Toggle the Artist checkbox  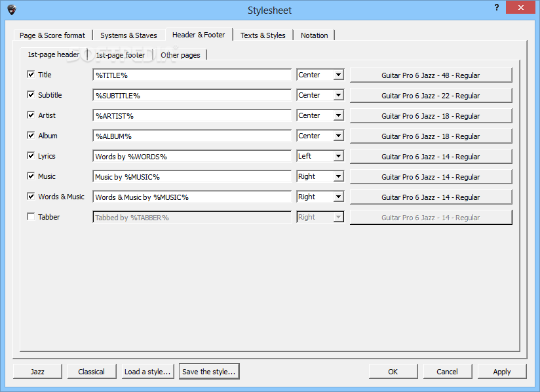31,115
